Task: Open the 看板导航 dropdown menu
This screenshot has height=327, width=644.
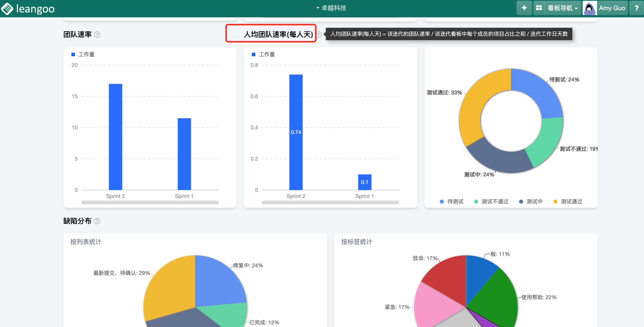Action: pos(563,8)
